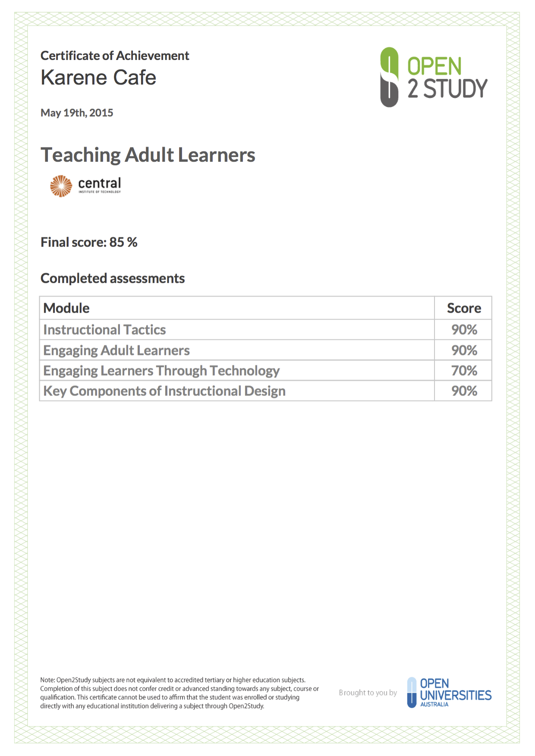Click the Open Universities Australia logo

coord(449,692)
